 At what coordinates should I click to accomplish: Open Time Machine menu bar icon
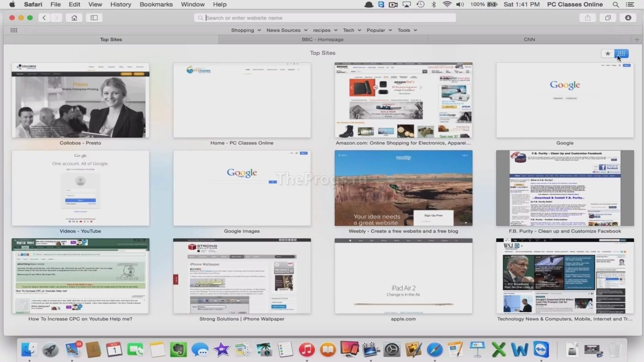point(420,4)
